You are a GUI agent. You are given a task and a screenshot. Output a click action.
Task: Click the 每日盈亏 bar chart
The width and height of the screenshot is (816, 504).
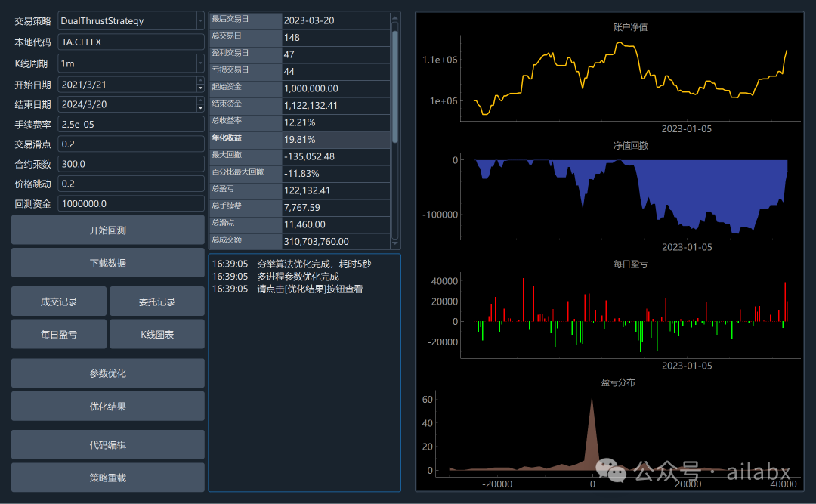pos(630,315)
